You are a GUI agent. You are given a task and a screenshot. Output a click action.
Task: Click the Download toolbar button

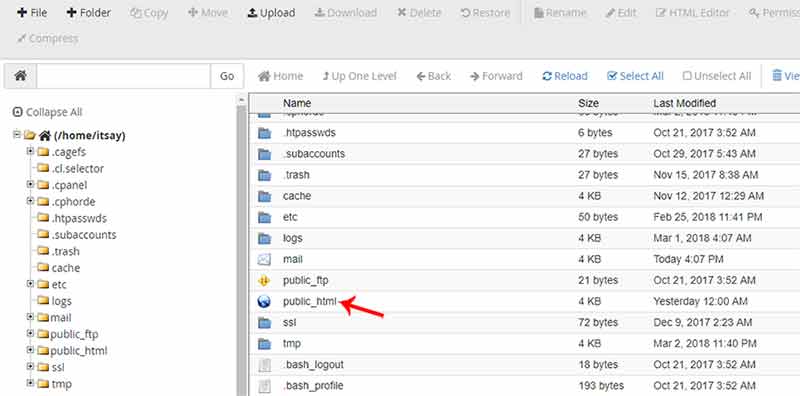point(345,13)
